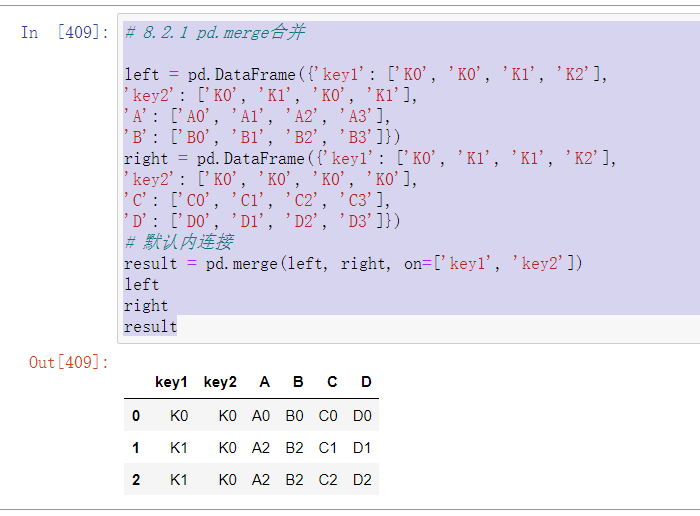
Task: Click cell D2 in the output table
Action: (362, 480)
